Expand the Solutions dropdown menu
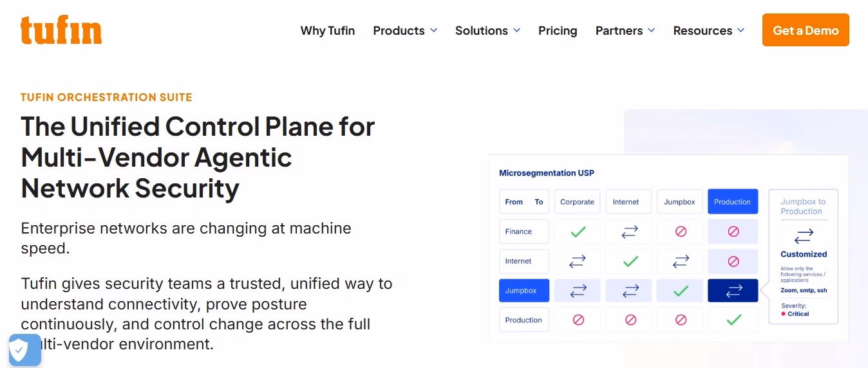 coord(487,30)
